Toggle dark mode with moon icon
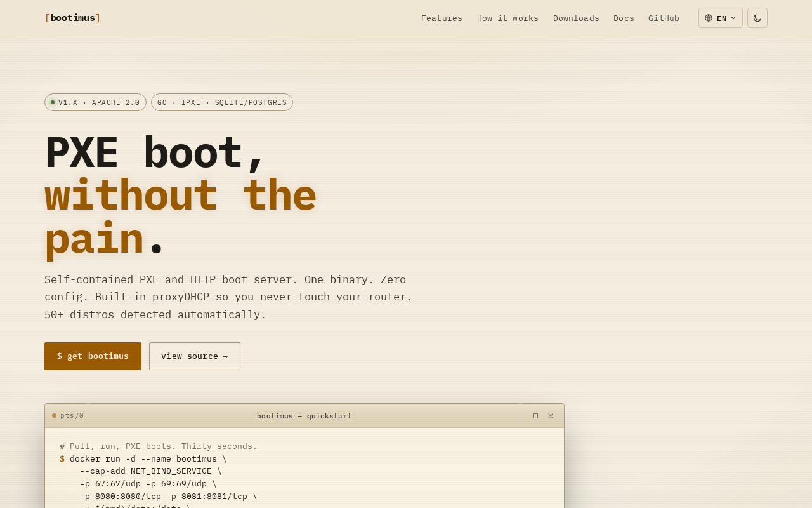Viewport: 812px width, 508px height. click(x=757, y=18)
